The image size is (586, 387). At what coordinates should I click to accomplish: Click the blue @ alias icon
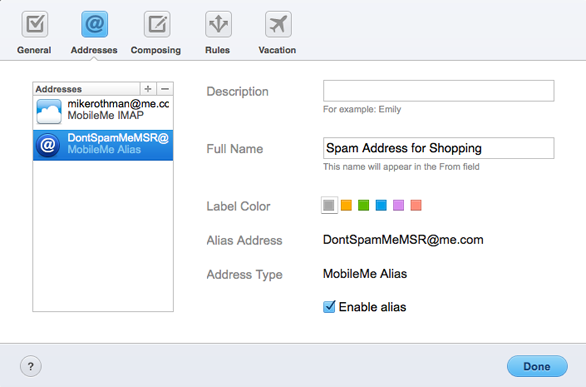pyautogui.click(x=48, y=145)
